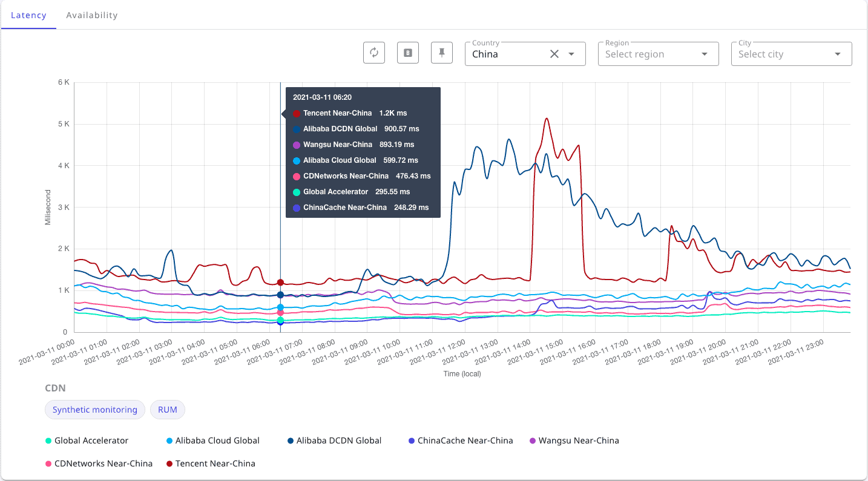868x481 pixels.
Task: Click the Synthetic monitoring button
Action: pyautogui.click(x=95, y=410)
